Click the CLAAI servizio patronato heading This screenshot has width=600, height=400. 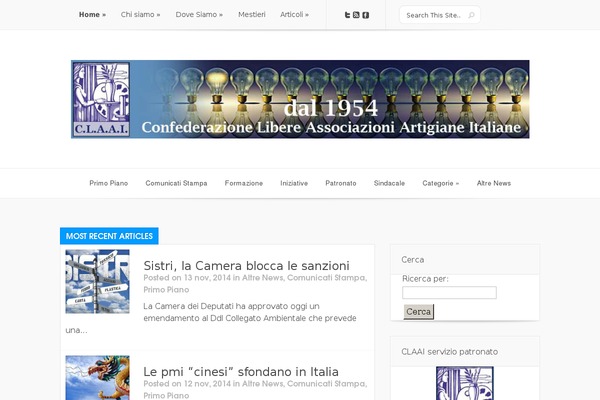(x=450, y=352)
